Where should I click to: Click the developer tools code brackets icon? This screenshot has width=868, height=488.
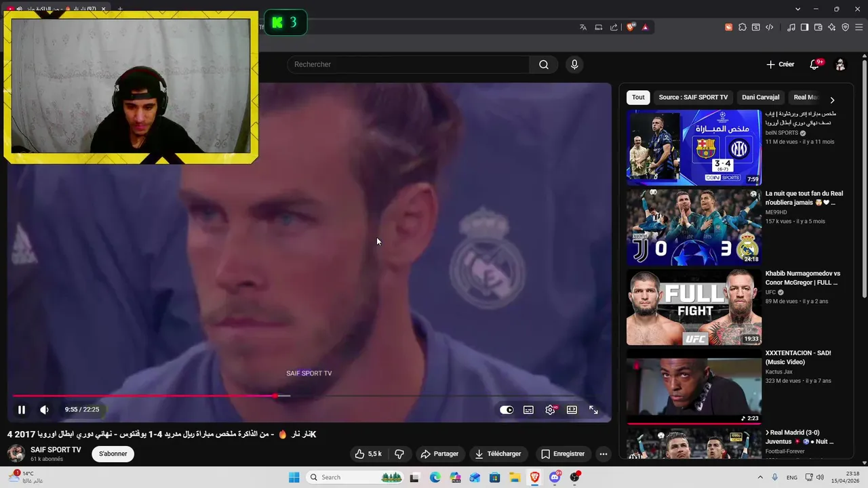[770, 27]
